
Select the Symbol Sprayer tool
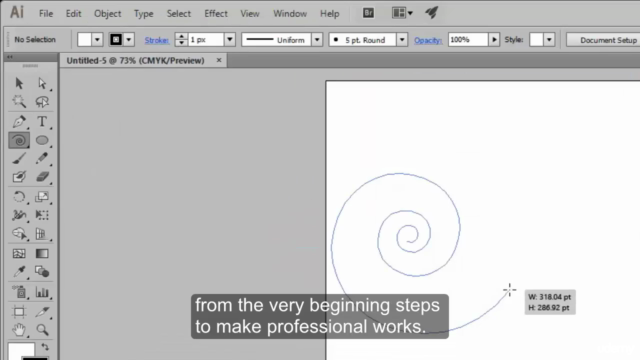[19, 292]
